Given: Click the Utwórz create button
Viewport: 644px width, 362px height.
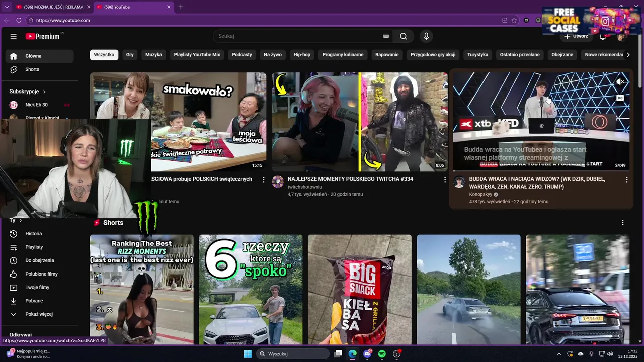Looking at the screenshot, I should [576, 36].
